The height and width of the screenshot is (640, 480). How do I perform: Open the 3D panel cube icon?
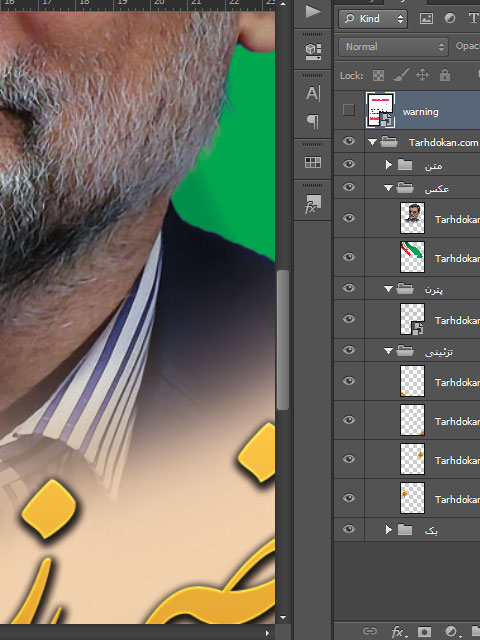tap(313, 51)
